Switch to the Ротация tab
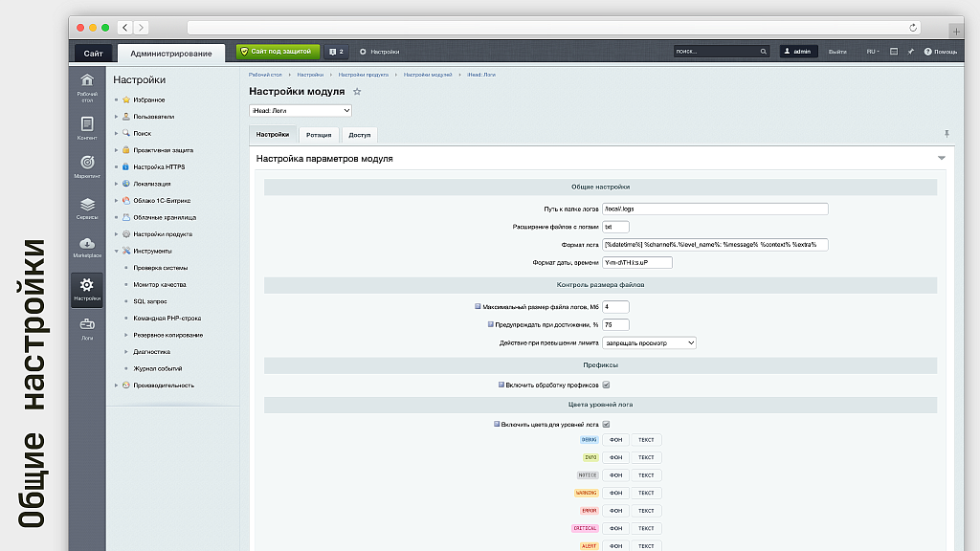This screenshot has height=551, width=980. click(x=319, y=135)
